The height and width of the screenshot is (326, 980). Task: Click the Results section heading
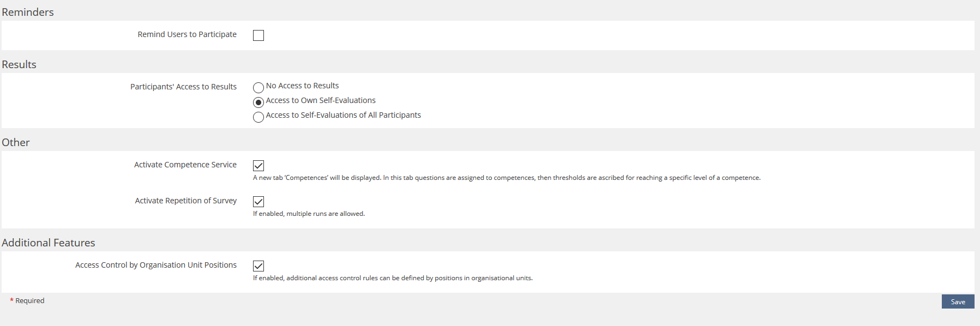pyautogui.click(x=19, y=64)
